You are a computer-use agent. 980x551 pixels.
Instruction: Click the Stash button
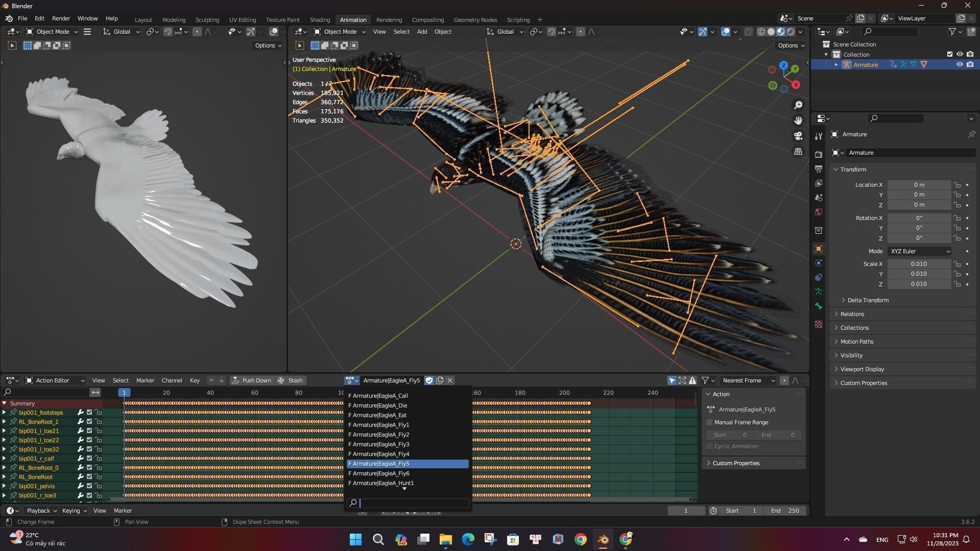[x=290, y=380]
